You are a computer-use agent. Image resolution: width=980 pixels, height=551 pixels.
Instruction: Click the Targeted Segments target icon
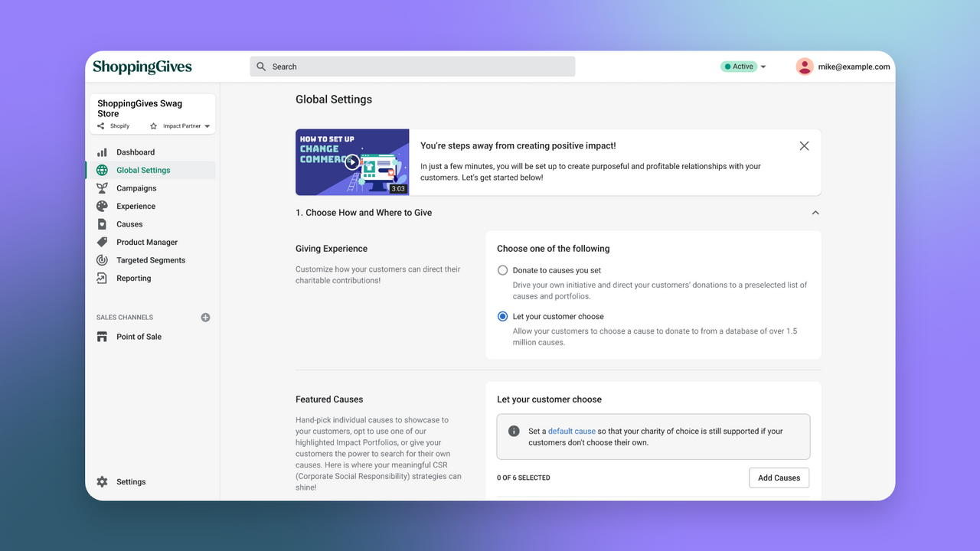click(x=102, y=260)
